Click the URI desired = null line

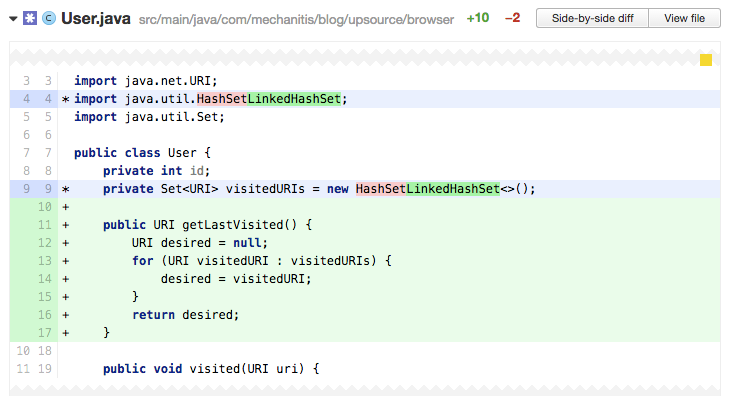click(x=200, y=243)
